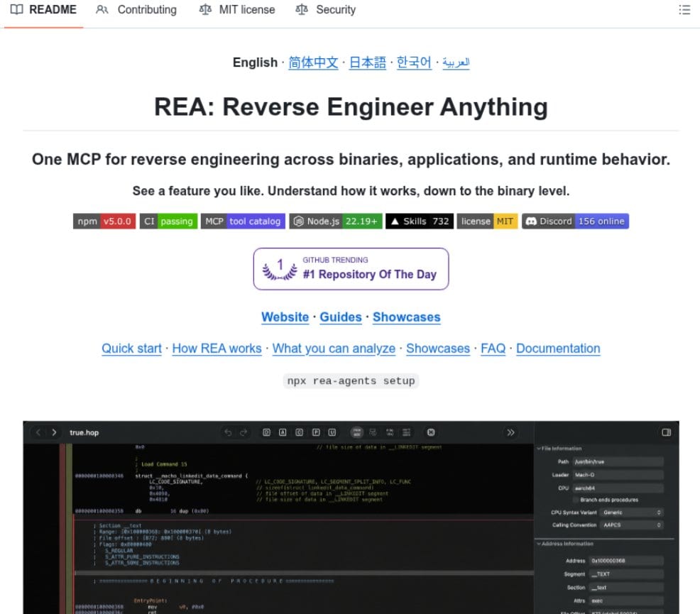The width and height of the screenshot is (700, 614).
Task: Open the MIT license tab
Action: (x=237, y=10)
